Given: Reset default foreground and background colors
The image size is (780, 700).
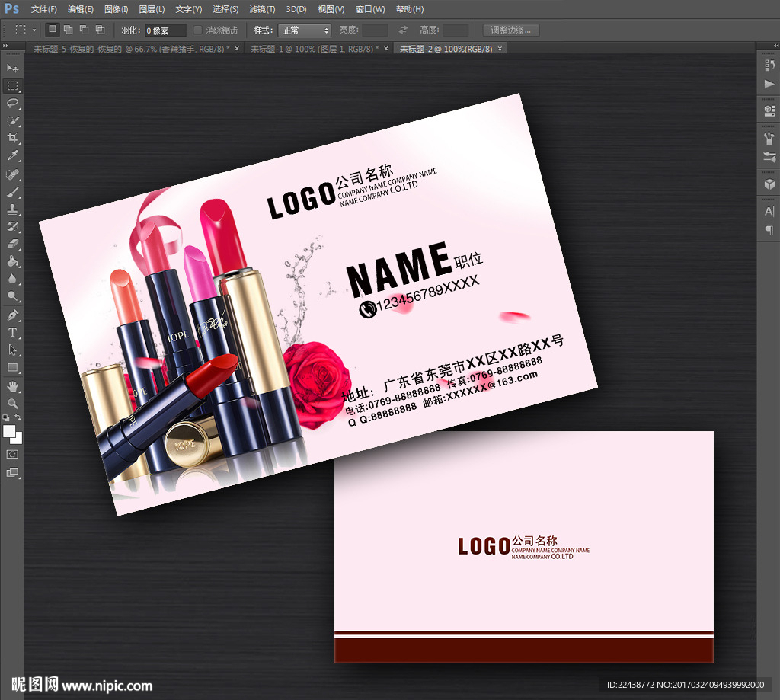Looking at the screenshot, I should click(x=6, y=418).
